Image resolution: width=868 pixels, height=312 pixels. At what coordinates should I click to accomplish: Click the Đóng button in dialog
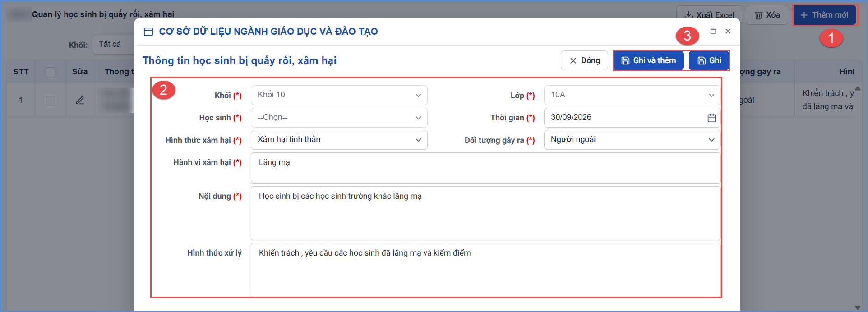pos(584,60)
